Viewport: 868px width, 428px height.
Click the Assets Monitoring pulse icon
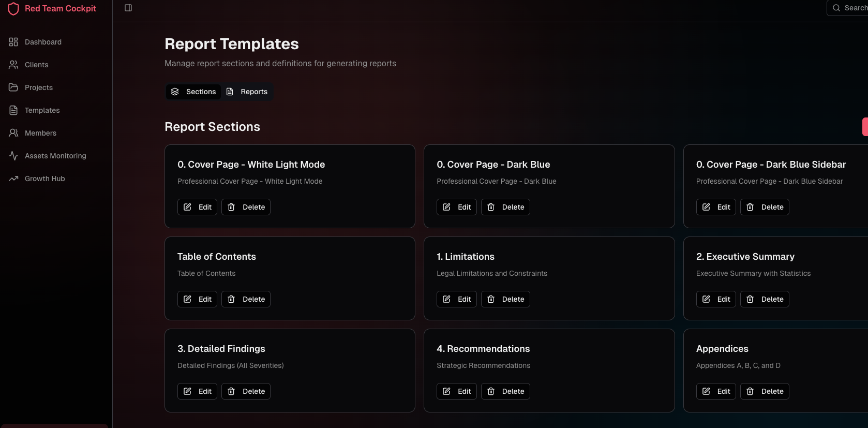pyautogui.click(x=13, y=156)
